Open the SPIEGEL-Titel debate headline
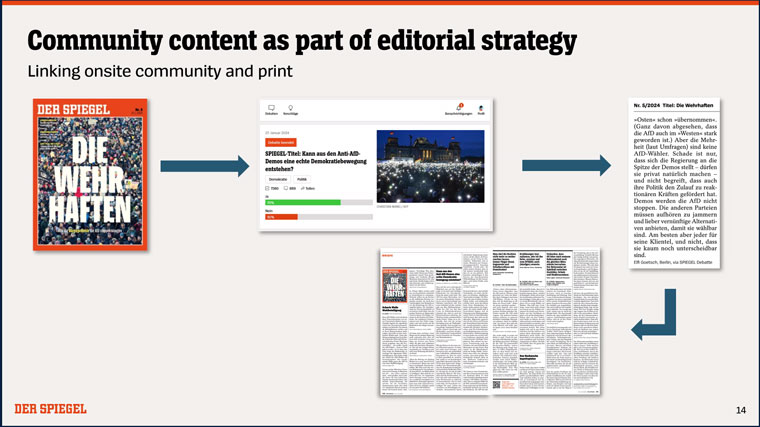 pyautogui.click(x=316, y=161)
